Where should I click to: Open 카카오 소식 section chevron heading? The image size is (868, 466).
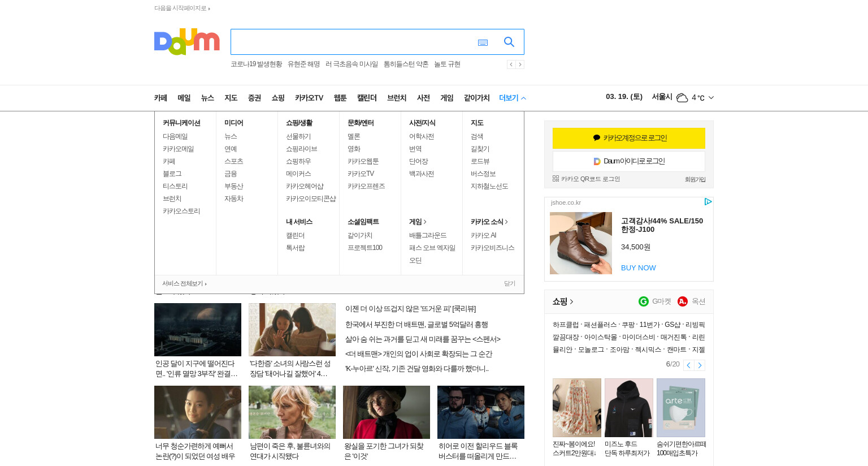click(489, 222)
